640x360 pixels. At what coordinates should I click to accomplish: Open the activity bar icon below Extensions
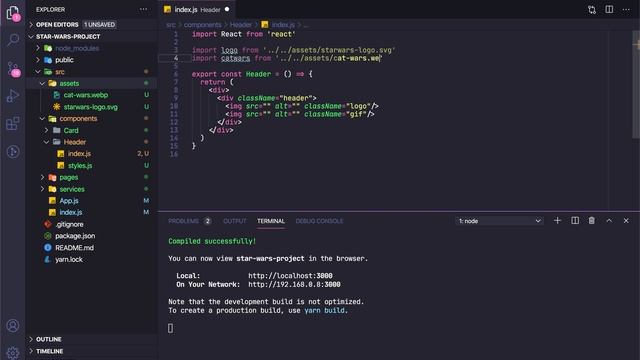tap(13, 151)
